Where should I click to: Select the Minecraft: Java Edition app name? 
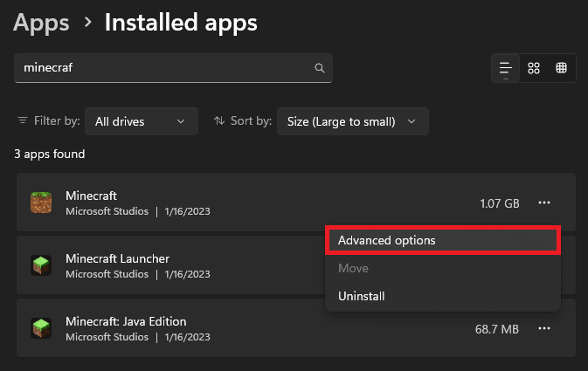coord(126,321)
